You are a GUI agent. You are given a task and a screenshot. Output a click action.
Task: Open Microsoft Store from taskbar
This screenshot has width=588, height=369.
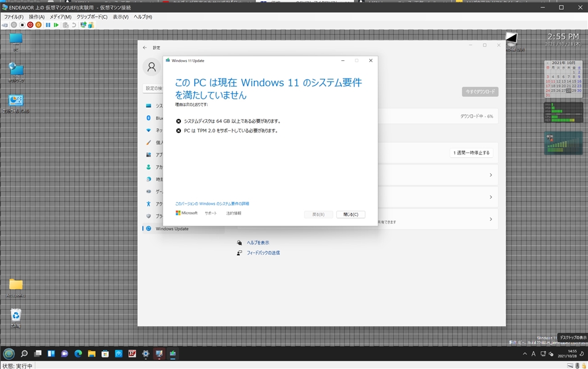click(x=105, y=354)
